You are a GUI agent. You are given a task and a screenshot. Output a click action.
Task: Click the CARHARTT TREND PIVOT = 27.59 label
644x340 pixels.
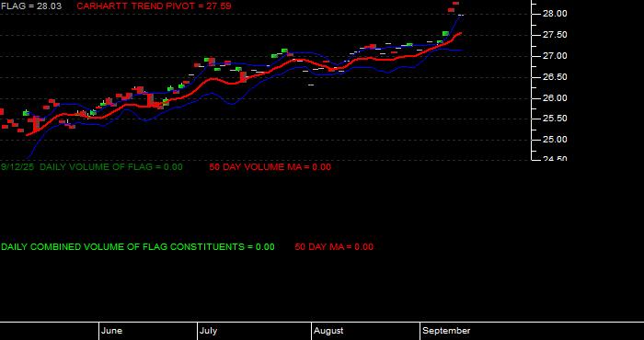pyautogui.click(x=154, y=6)
